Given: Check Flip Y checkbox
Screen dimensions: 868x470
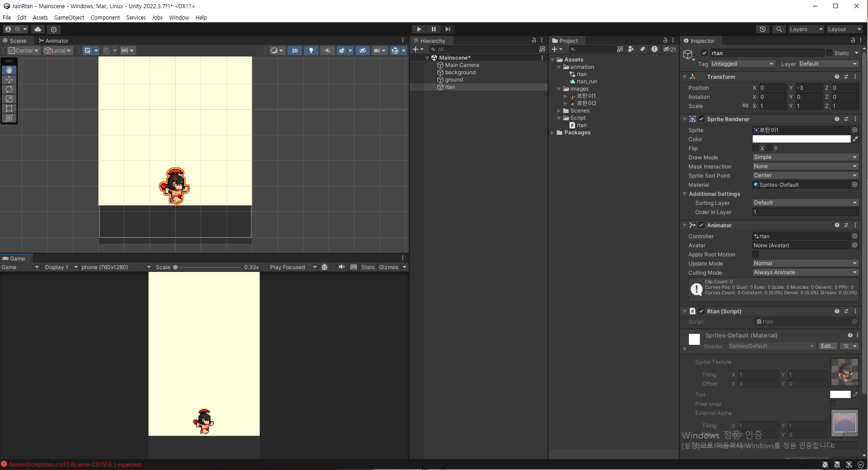Looking at the screenshot, I should (769, 148).
